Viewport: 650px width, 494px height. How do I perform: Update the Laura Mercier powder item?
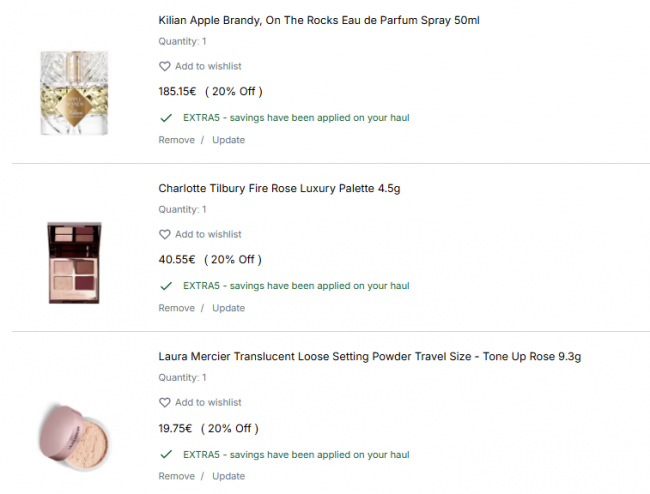pyautogui.click(x=228, y=476)
